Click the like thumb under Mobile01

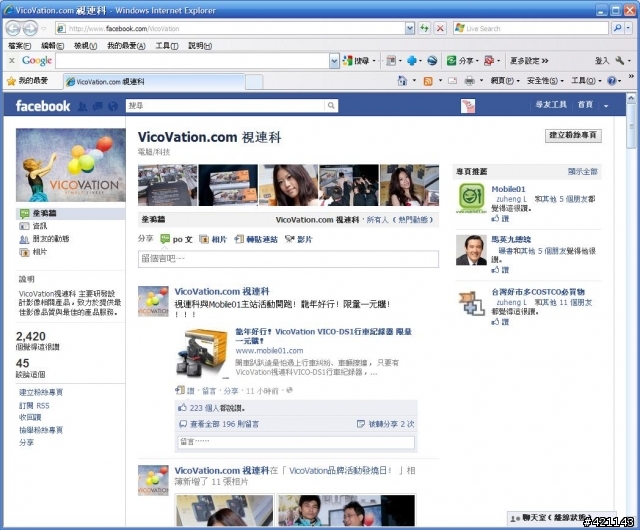(495, 218)
